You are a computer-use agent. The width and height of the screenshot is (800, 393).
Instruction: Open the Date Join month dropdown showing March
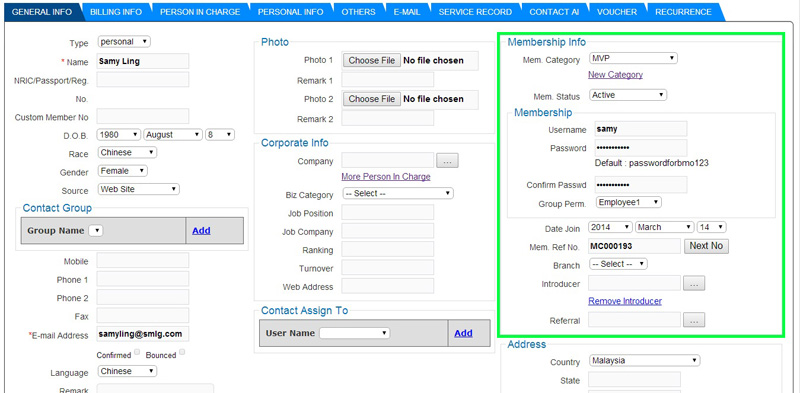click(x=665, y=227)
